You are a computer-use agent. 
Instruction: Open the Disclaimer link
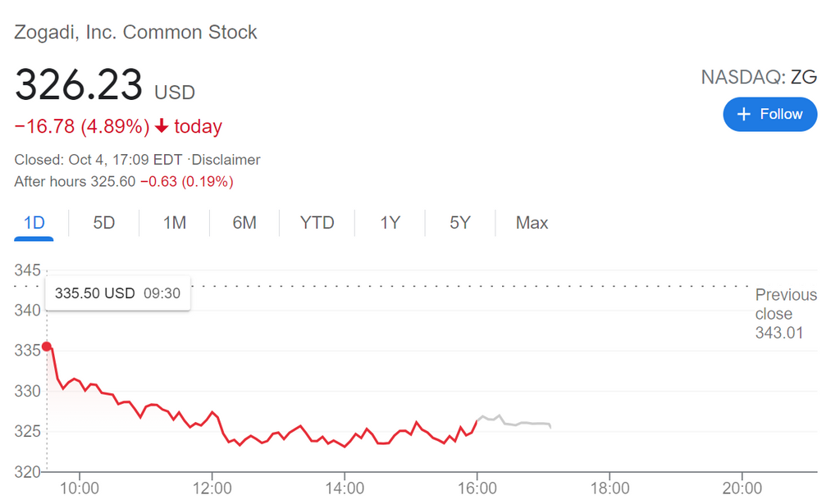coord(226,160)
